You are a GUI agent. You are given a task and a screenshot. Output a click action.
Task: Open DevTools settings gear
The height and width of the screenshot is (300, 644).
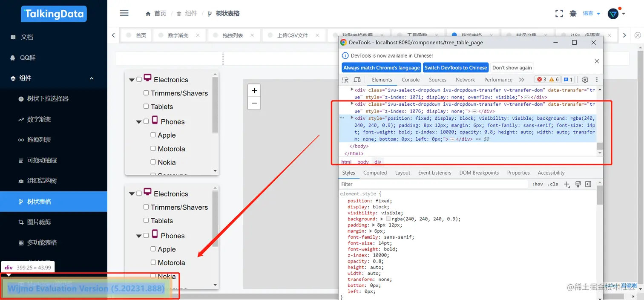pyautogui.click(x=585, y=80)
